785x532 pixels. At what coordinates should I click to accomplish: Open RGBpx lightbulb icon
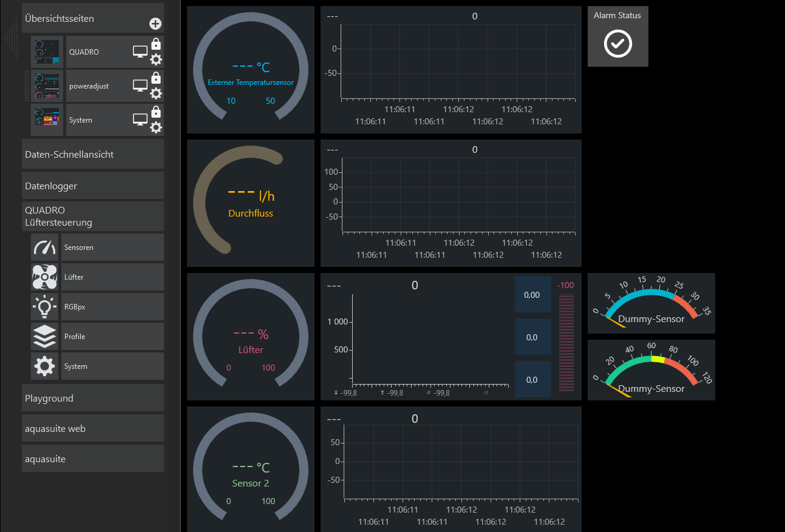[44, 307]
